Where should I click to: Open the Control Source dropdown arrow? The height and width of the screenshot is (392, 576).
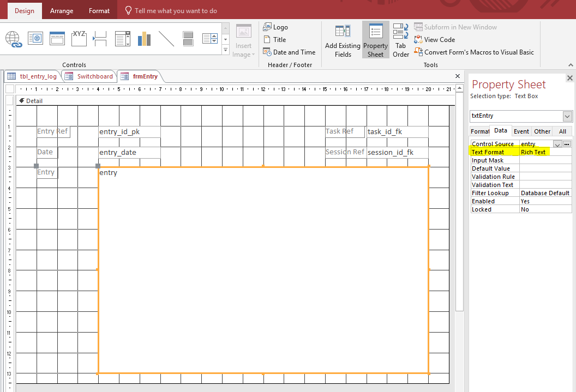[557, 143]
